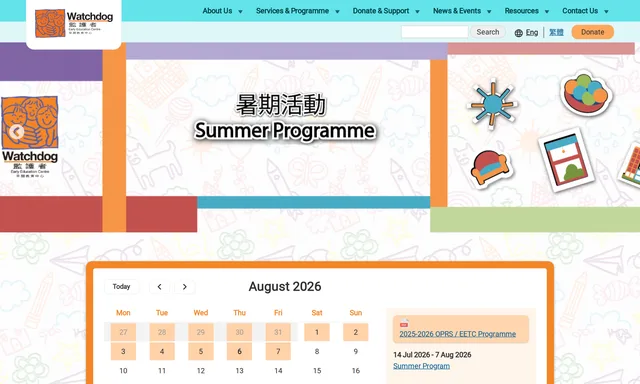Select August 12 on the calendar
640x384 pixels.
coord(201,371)
